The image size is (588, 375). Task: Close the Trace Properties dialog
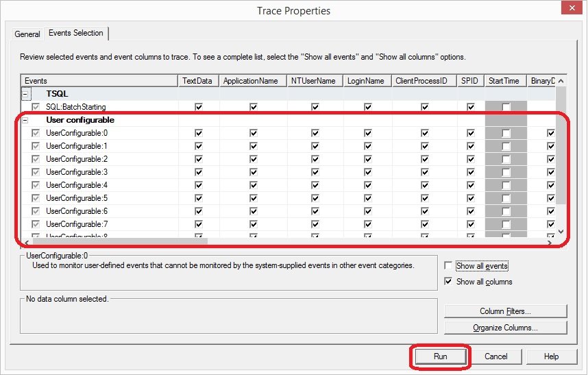(572, 8)
